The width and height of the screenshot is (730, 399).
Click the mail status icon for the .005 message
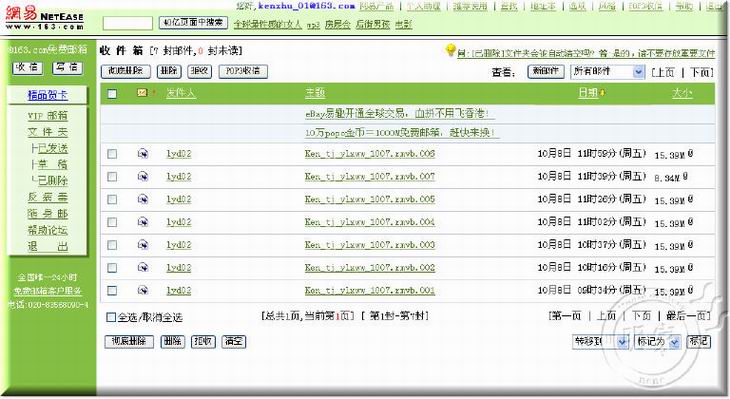coord(143,199)
